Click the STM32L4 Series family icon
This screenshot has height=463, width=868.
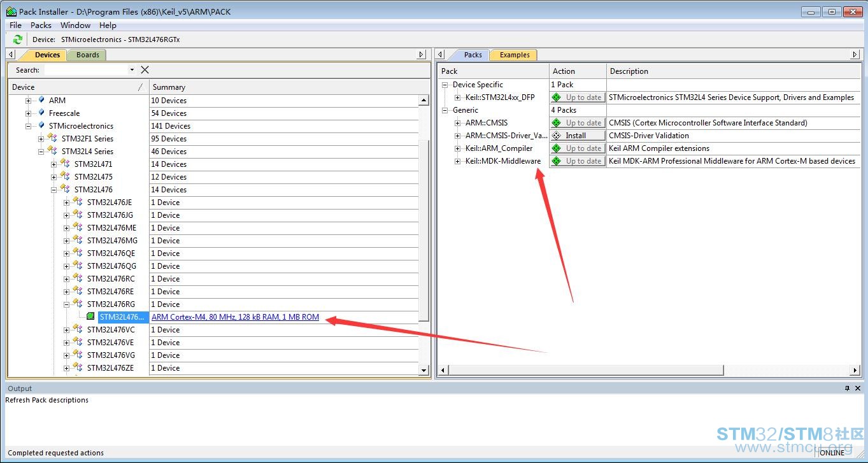(52, 150)
